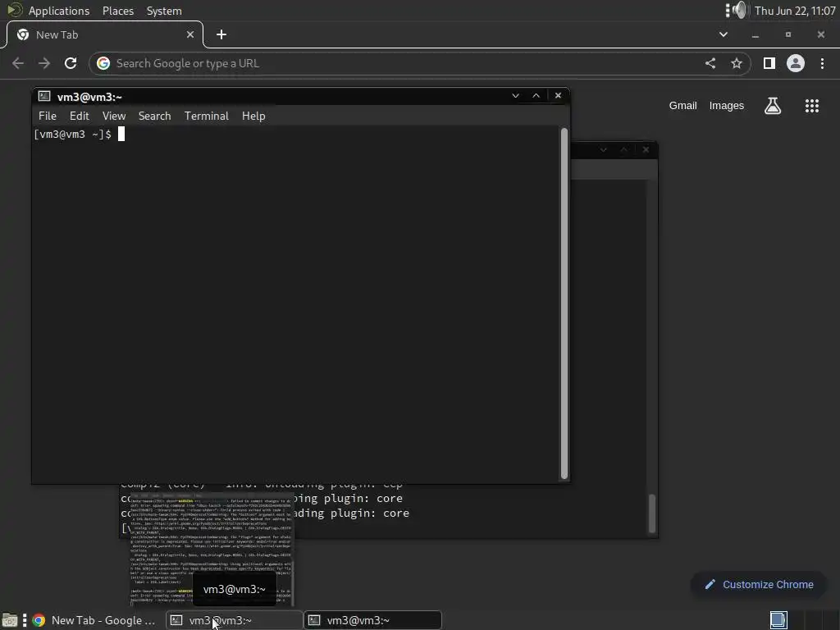This screenshot has width=840, height=630.
Task: Reload the page in Chrome
Action: click(71, 63)
